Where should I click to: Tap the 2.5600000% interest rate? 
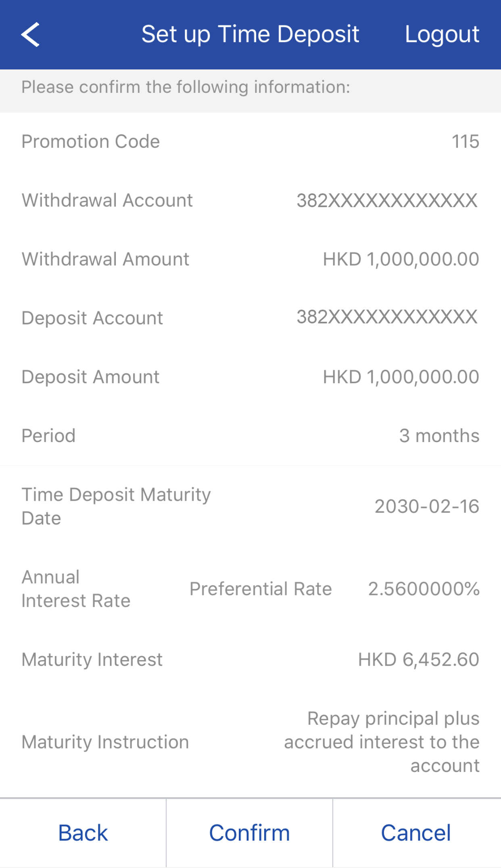pos(424,589)
